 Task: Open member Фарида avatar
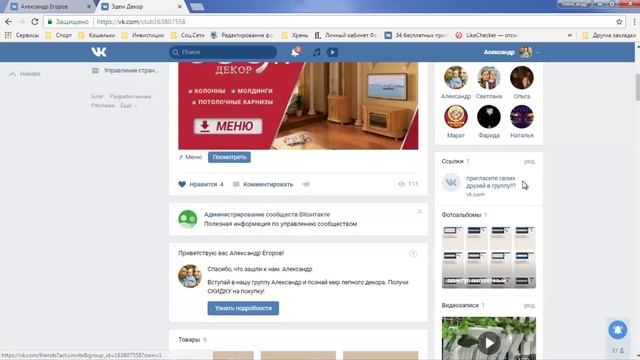click(489, 117)
